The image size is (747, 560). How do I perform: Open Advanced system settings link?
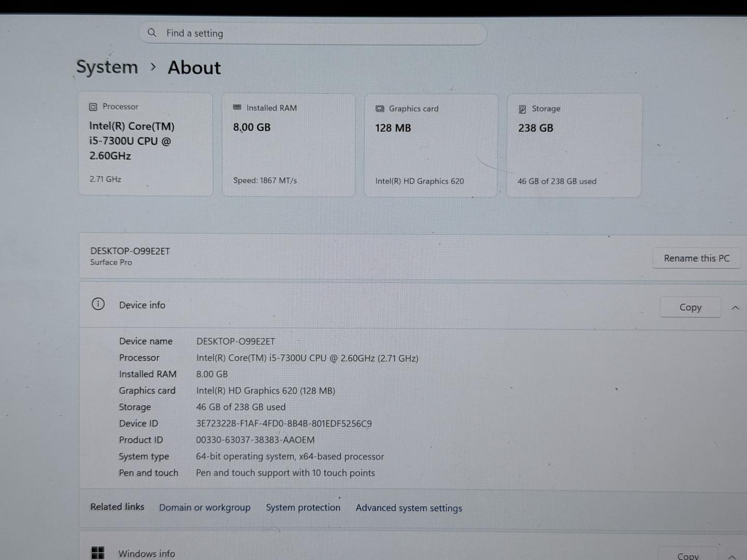[409, 508]
